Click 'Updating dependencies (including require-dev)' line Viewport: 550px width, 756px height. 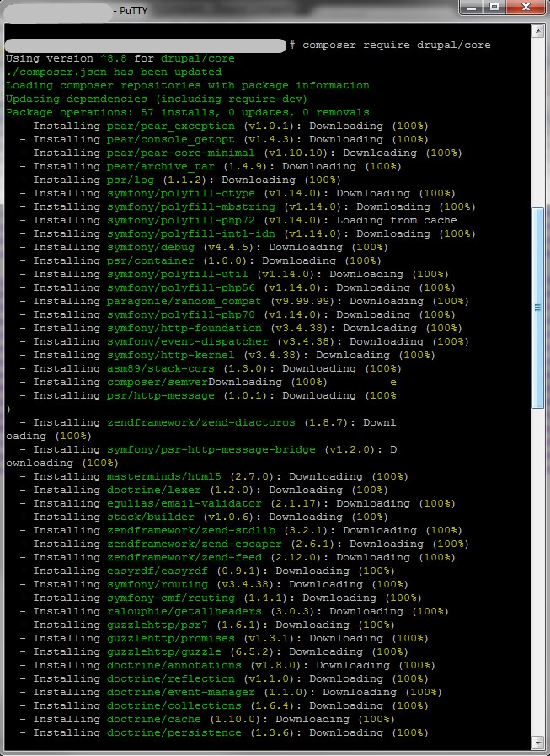tap(156, 99)
